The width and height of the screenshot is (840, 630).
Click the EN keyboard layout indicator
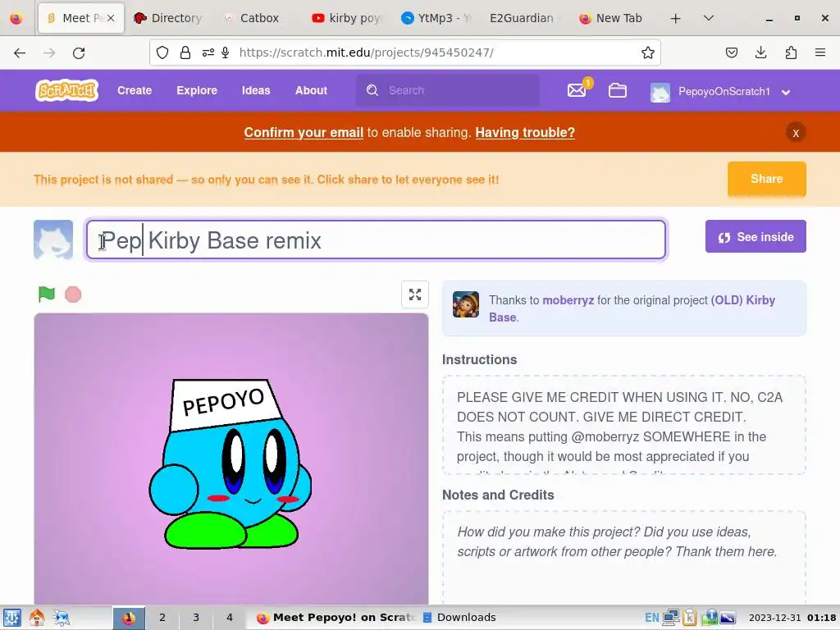651,618
